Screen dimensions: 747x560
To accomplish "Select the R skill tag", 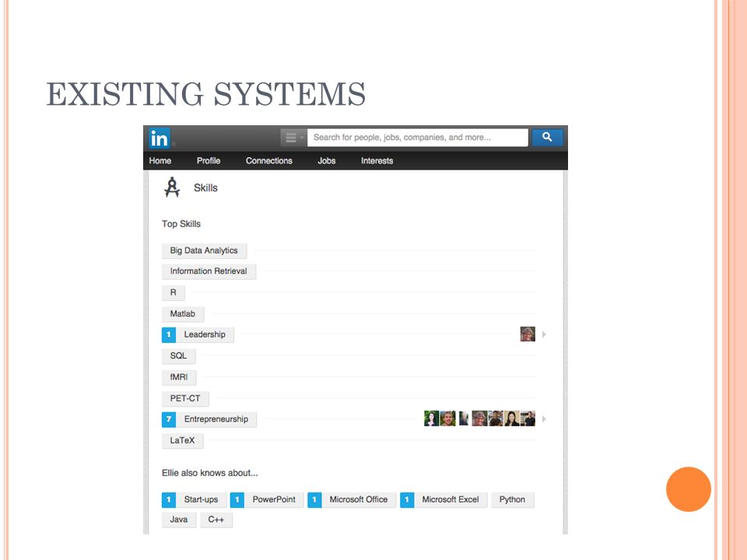I will click(174, 292).
